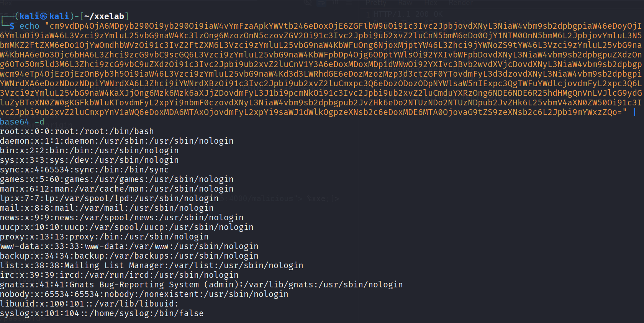
Task: Click the Gnats Bug-Reporting System line
Action: click(x=202, y=285)
